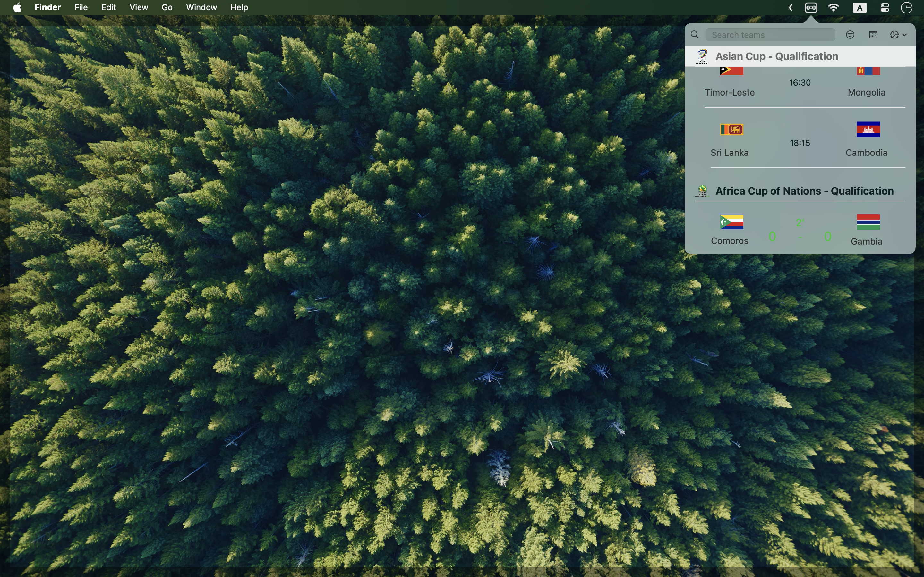The height and width of the screenshot is (577, 924).
Task: Click the Comoros flag icon
Action: coord(731,222)
